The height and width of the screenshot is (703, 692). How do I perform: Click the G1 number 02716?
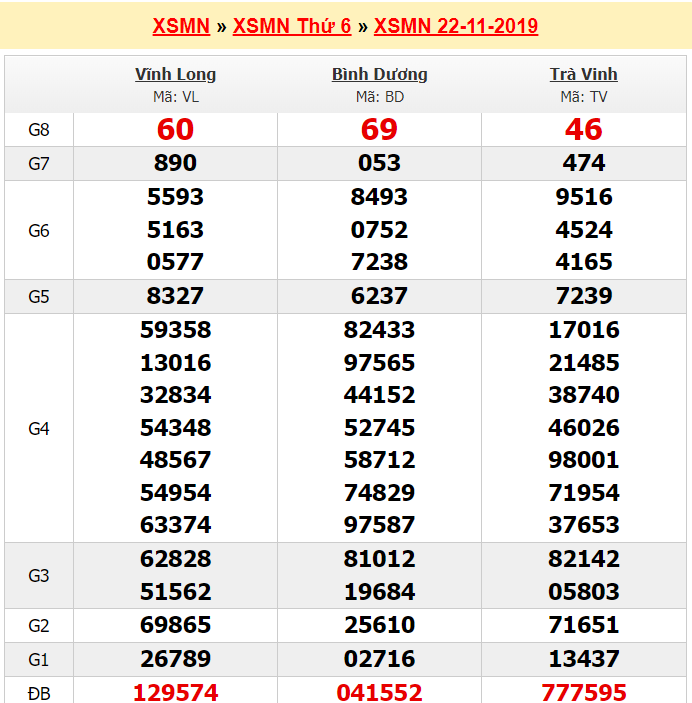(379, 659)
